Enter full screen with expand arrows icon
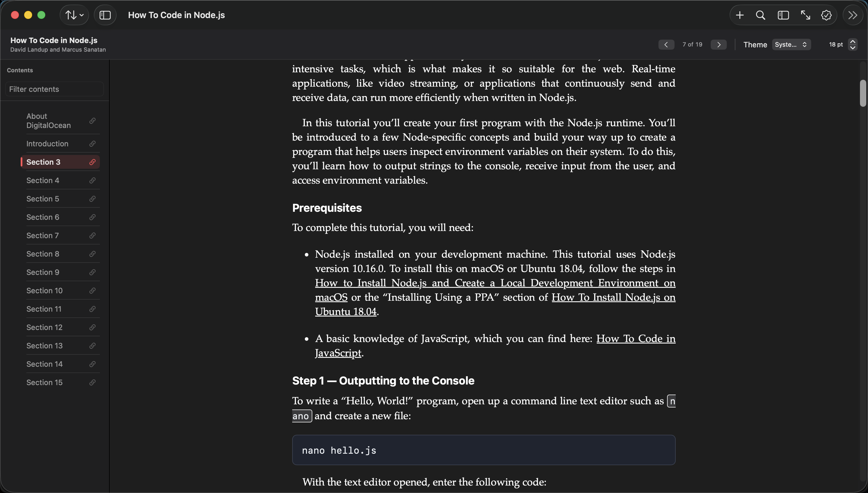 click(x=805, y=15)
